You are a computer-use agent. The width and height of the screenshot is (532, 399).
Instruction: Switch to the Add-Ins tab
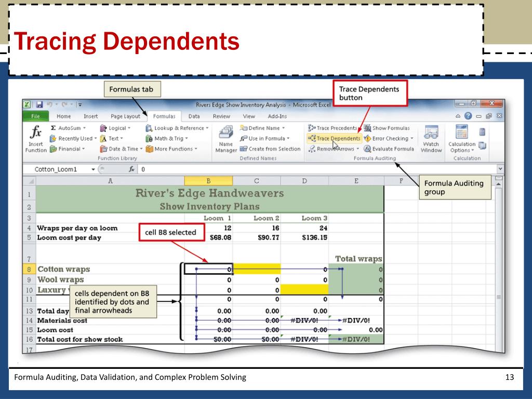tap(277, 116)
